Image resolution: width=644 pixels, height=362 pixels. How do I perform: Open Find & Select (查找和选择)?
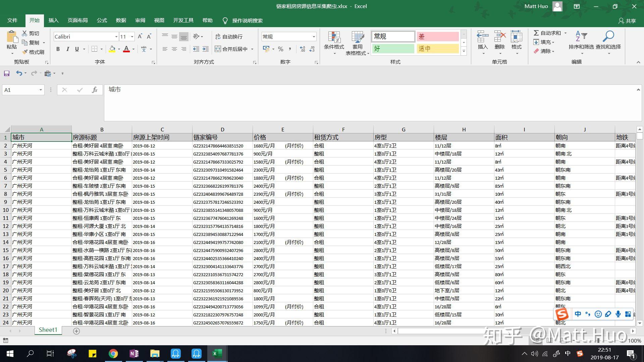[608, 43]
